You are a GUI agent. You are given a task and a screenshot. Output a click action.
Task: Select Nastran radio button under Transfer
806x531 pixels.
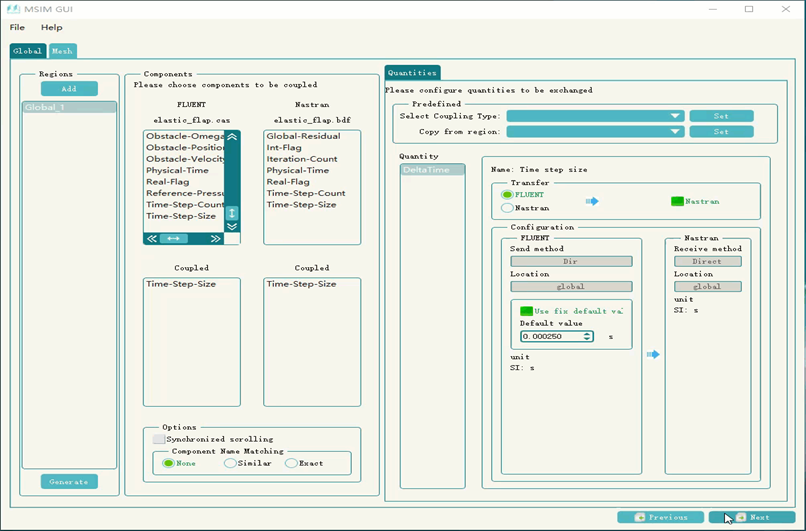coord(508,208)
